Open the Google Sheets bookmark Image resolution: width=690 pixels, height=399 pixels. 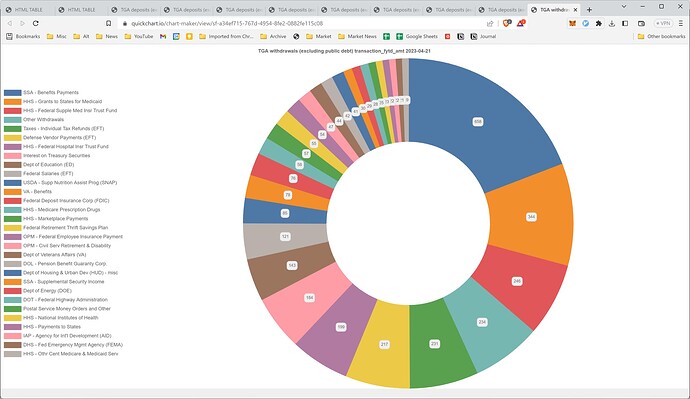click(x=417, y=37)
